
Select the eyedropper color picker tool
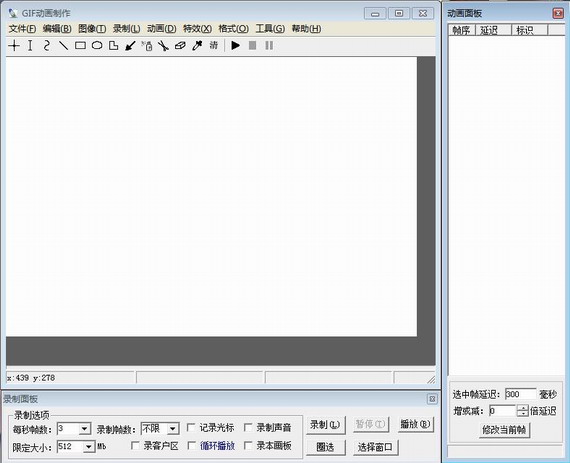(197, 46)
